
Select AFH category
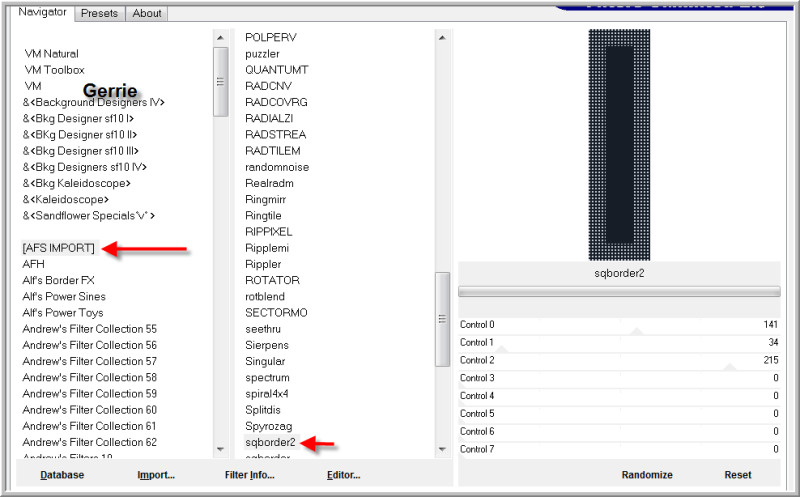34,264
